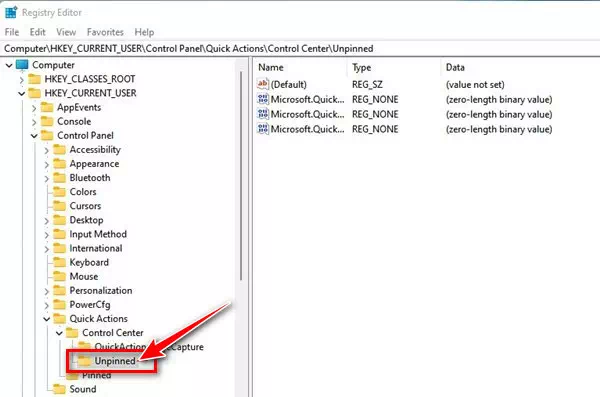
Task: Expand the Bluetooth chevron
Action: (x=46, y=178)
